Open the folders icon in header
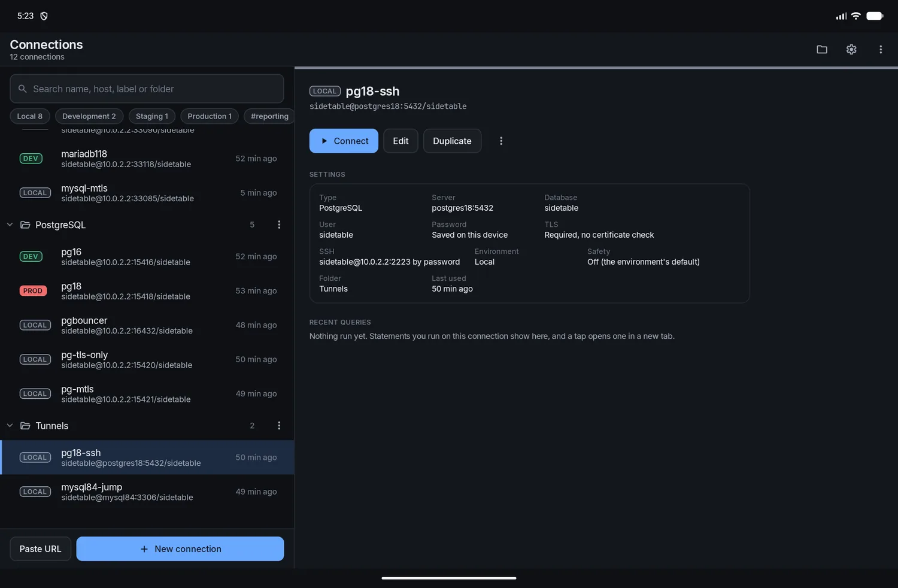Image resolution: width=898 pixels, height=588 pixels. point(822,50)
